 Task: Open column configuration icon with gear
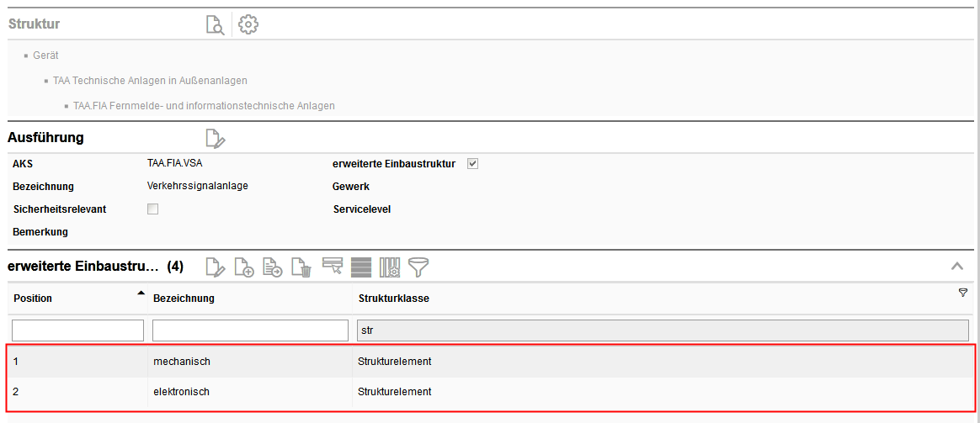(390, 267)
